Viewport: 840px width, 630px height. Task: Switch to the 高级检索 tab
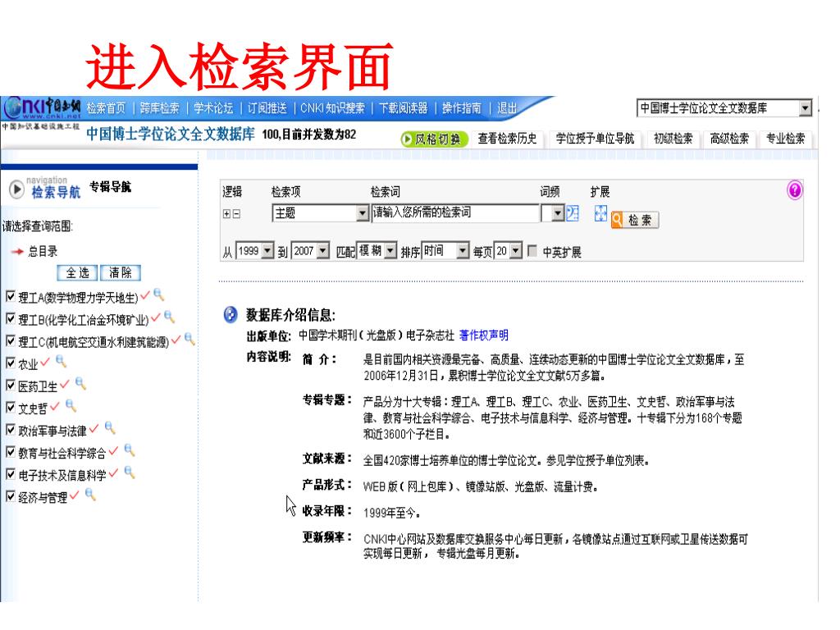click(729, 139)
